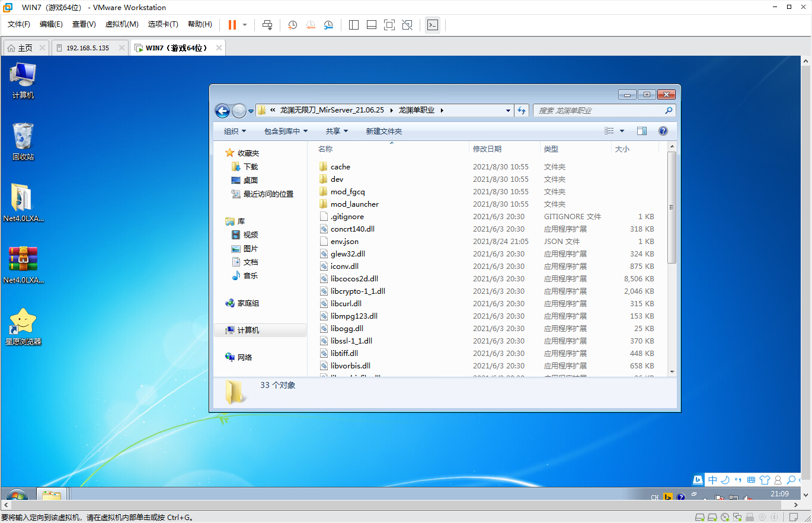Expand the address bar history dropdown
Image resolution: width=812 pixels, height=523 pixels.
click(508, 110)
